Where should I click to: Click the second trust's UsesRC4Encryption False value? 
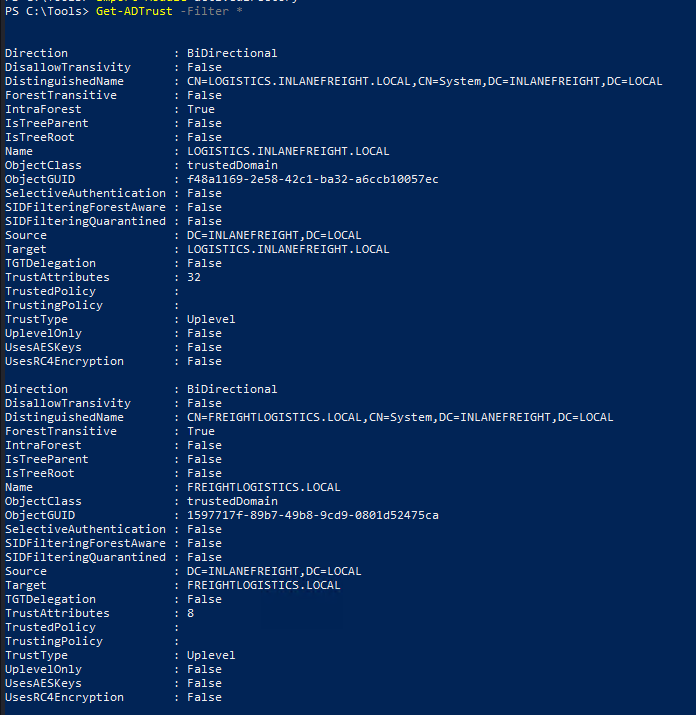[x=204, y=698]
